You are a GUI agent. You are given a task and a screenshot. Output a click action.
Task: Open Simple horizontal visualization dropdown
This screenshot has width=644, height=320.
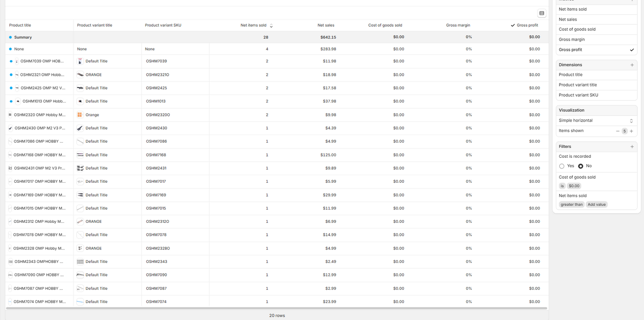(596, 121)
